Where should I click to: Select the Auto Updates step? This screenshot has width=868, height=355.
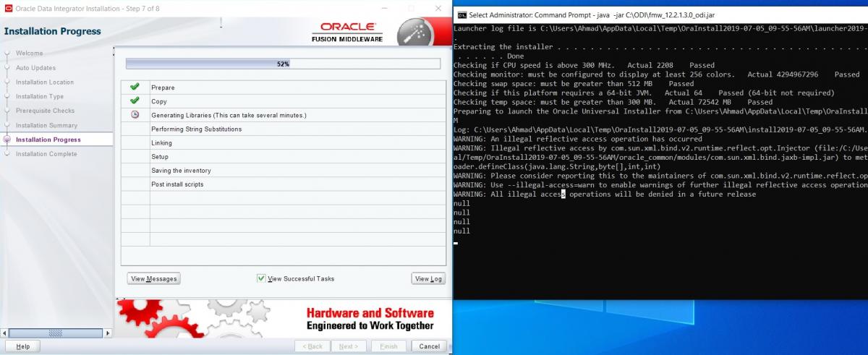click(x=35, y=68)
